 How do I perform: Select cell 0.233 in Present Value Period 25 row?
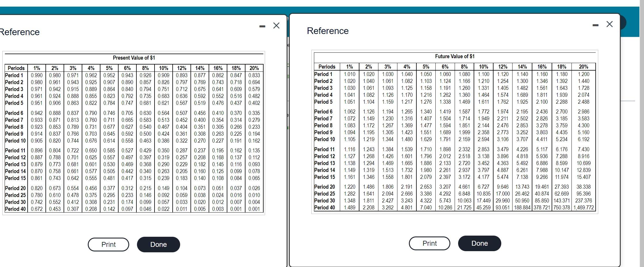coord(127,195)
